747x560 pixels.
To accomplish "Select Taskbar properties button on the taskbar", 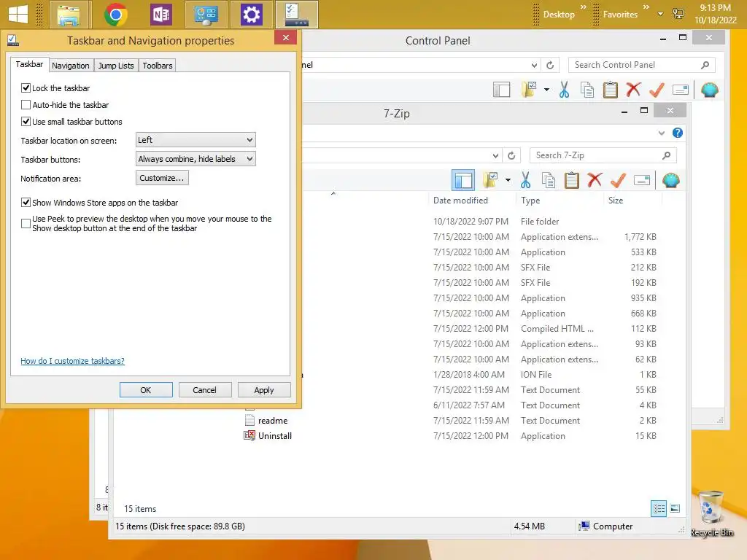I will pos(297,15).
